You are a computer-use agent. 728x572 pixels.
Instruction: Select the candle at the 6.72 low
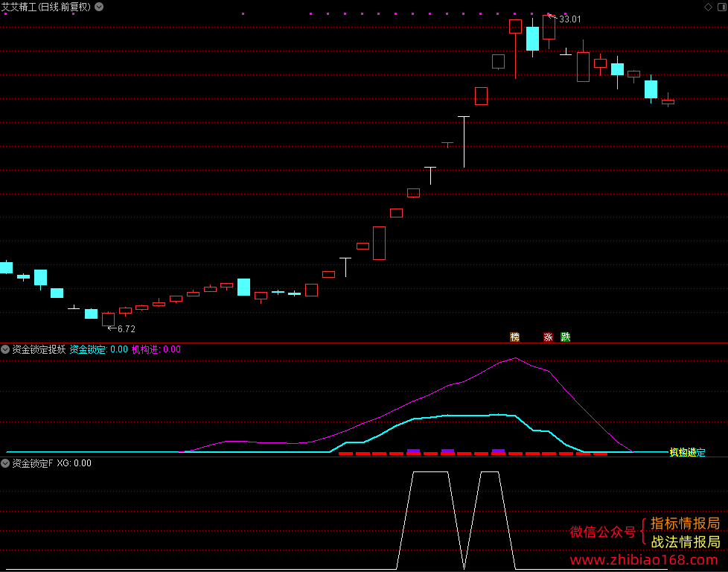click(x=108, y=320)
